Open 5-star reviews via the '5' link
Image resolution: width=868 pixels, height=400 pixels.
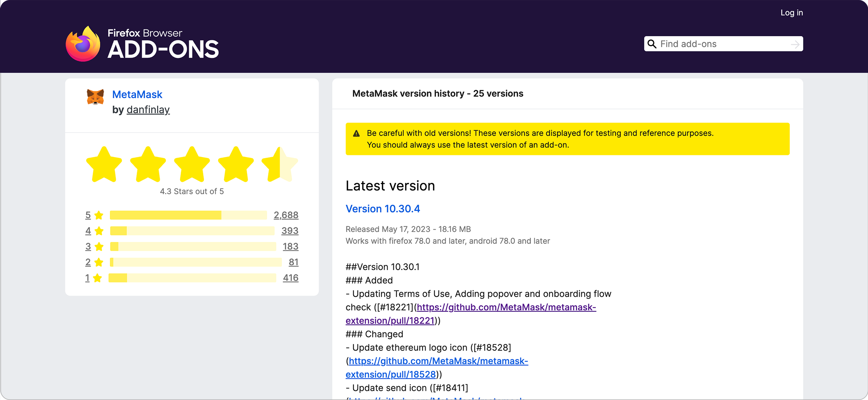click(88, 215)
